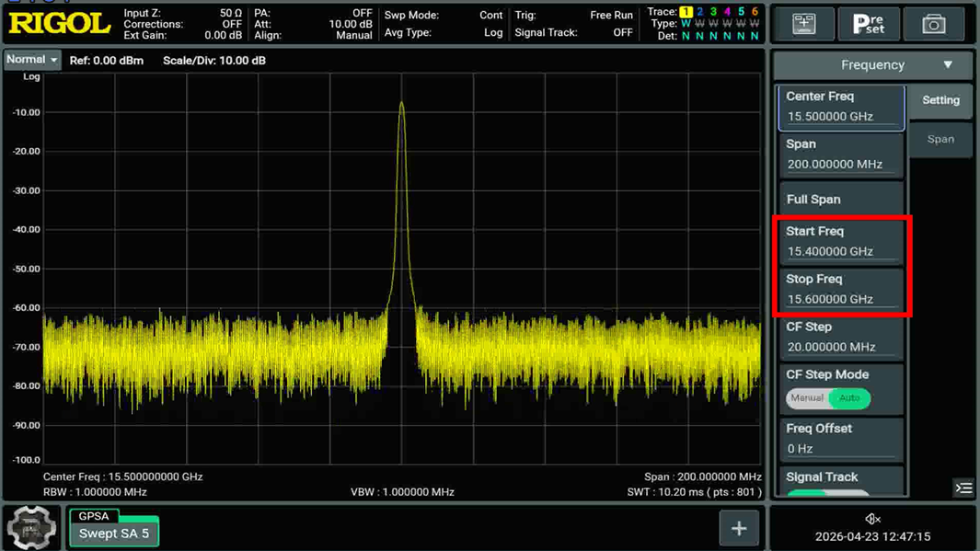Image resolution: width=980 pixels, height=551 pixels.
Task: Select Trace 4 indicator
Action: pos(727,12)
